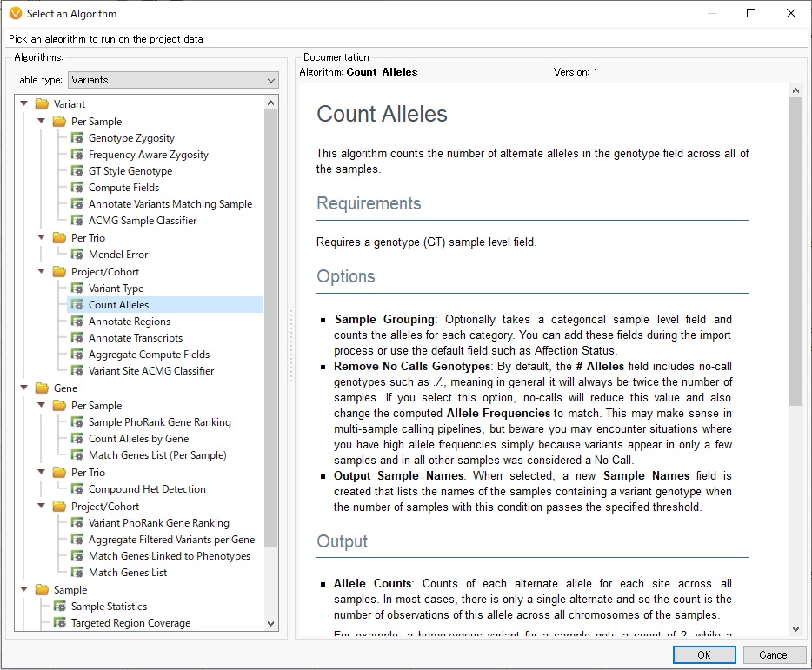Select Genotype Zygosity algorithm
Viewport: 812px width, 670px height.
131,138
